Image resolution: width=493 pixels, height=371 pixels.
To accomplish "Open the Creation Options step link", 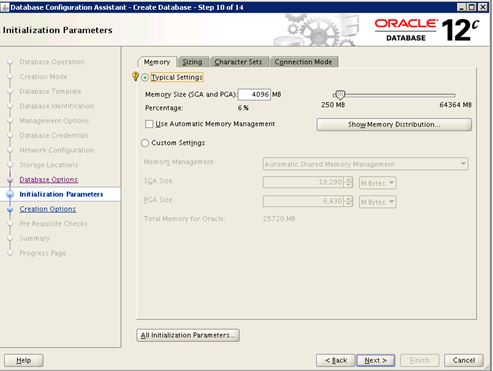I will (x=48, y=209).
